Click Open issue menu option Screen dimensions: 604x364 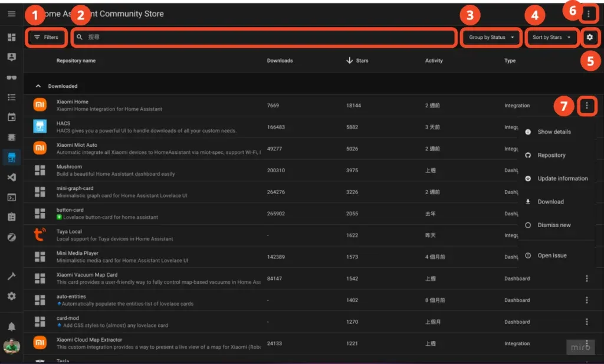point(552,255)
